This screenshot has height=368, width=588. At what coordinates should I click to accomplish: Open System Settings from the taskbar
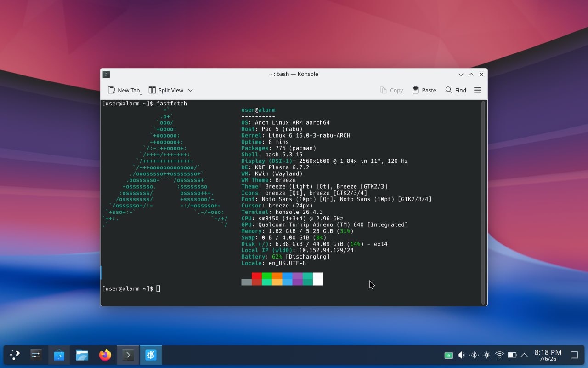pyautogui.click(x=36, y=355)
